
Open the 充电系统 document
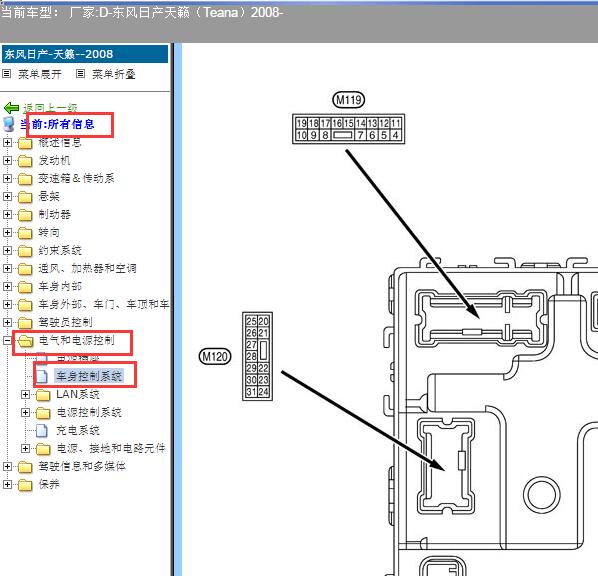coord(78,431)
